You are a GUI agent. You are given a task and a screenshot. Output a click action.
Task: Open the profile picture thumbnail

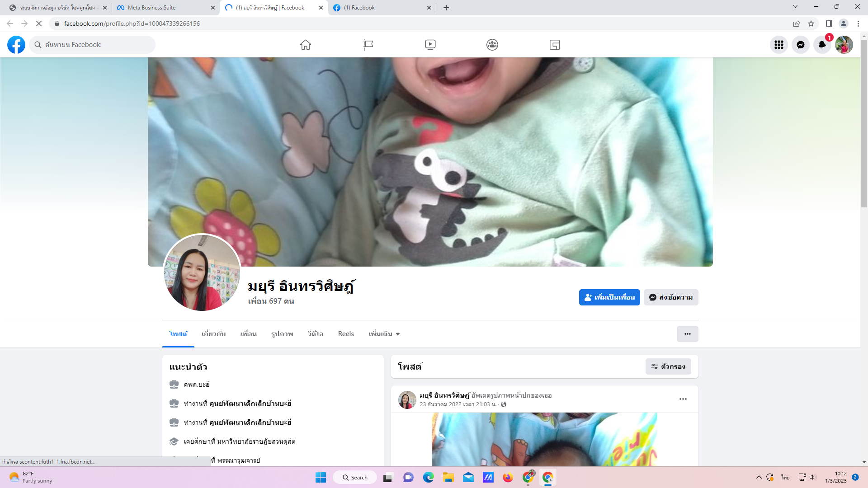202,273
